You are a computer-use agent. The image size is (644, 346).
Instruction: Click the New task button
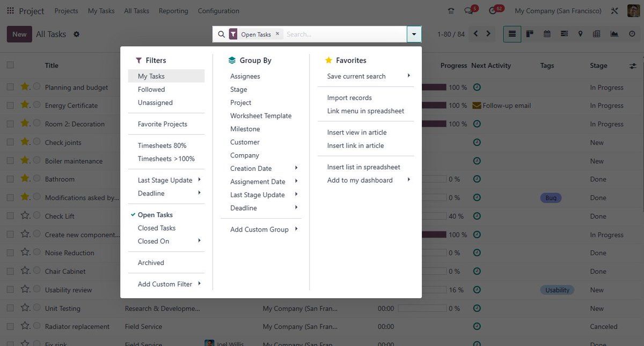(x=19, y=34)
